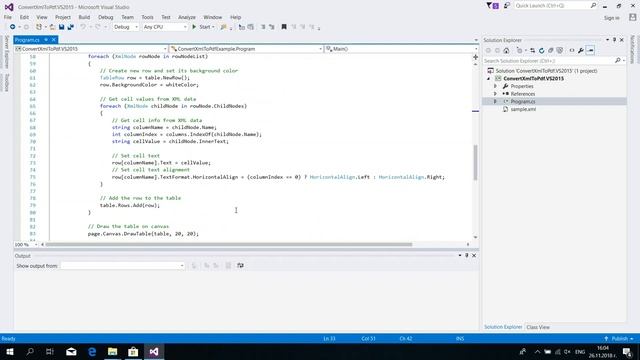The height and width of the screenshot is (360, 640).
Task: Close the Program.cs tab with X
Action: [53, 40]
